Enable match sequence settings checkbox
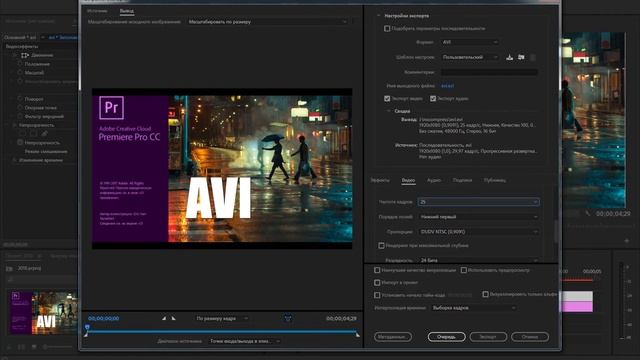 tap(387, 29)
